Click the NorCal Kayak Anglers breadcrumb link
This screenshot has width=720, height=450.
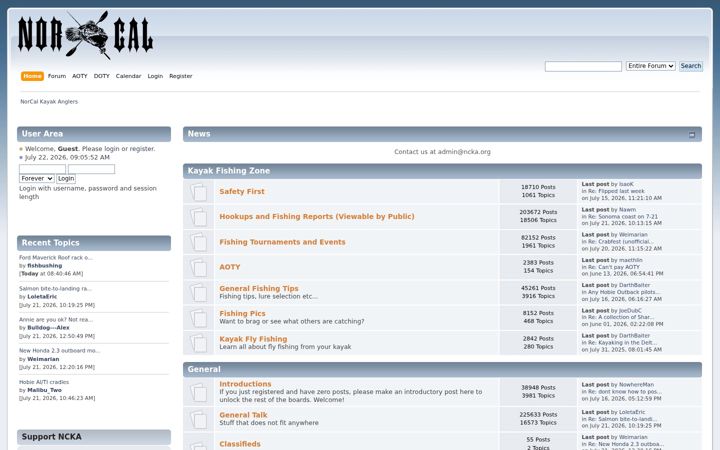[49, 102]
